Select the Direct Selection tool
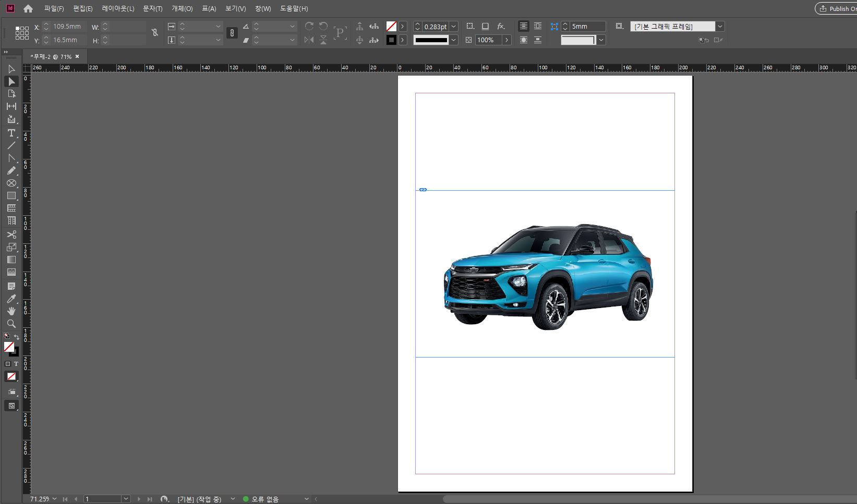The height and width of the screenshot is (504, 857). click(11, 81)
